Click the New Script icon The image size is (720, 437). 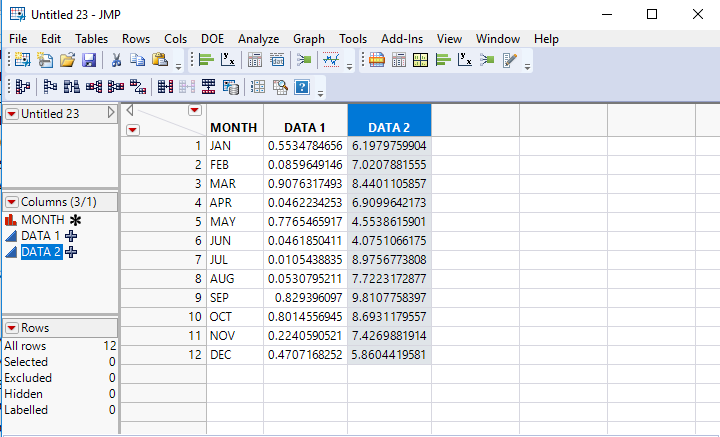pos(45,60)
